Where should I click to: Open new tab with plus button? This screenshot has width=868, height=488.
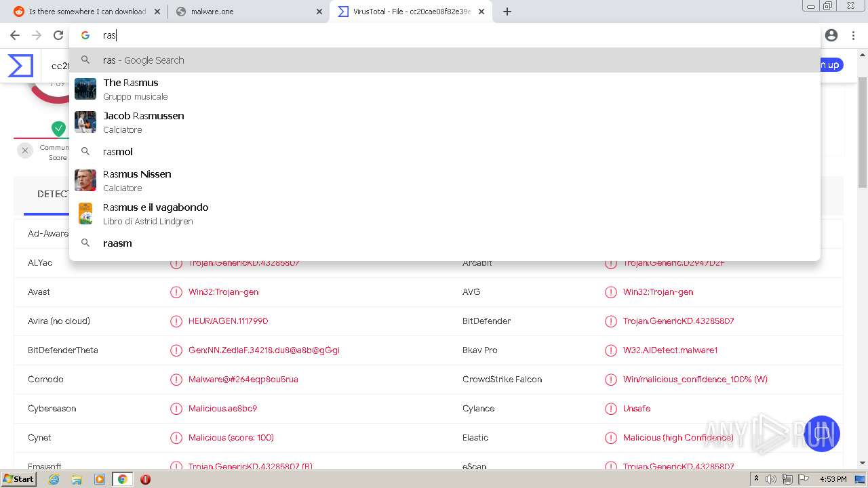(x=507, y=12)
